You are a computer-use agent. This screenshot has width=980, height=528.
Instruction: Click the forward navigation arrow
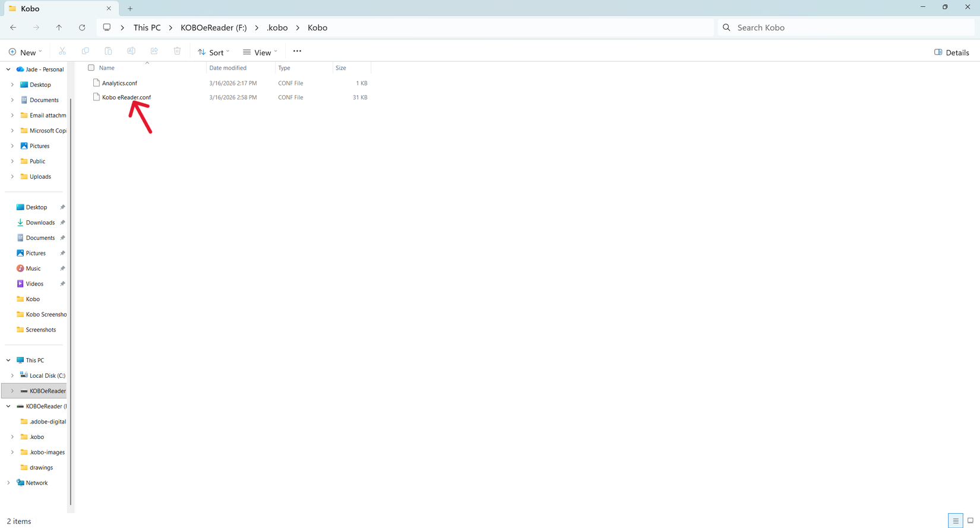[36, 27]
